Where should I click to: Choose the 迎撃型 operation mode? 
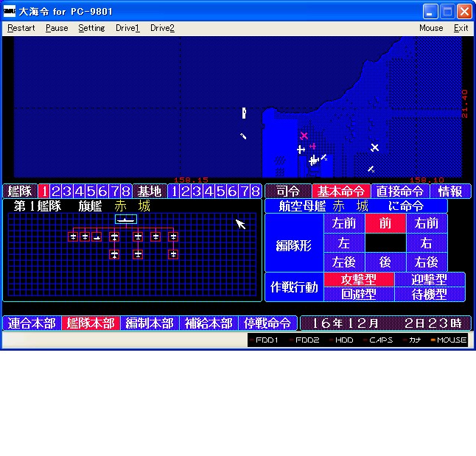(430, 280)
